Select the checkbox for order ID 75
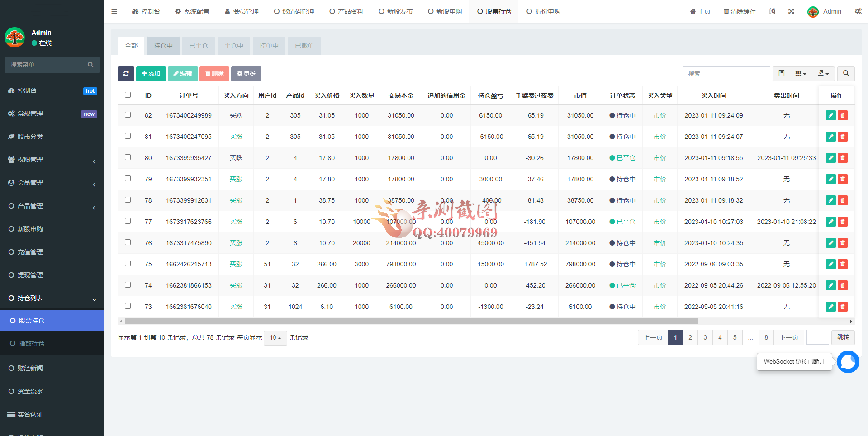The image size is (868, 436). [128, 264]
